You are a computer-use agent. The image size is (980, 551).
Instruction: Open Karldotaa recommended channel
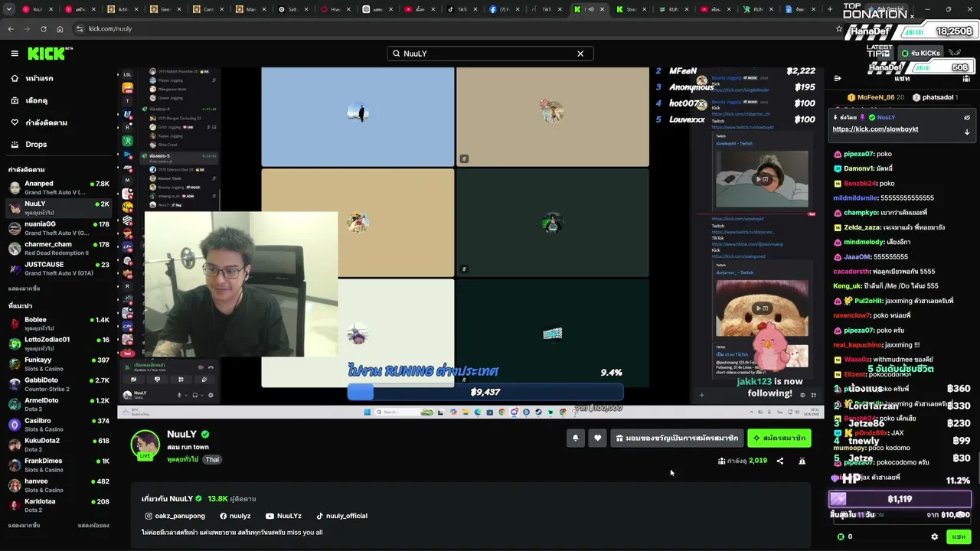[59, 506]
